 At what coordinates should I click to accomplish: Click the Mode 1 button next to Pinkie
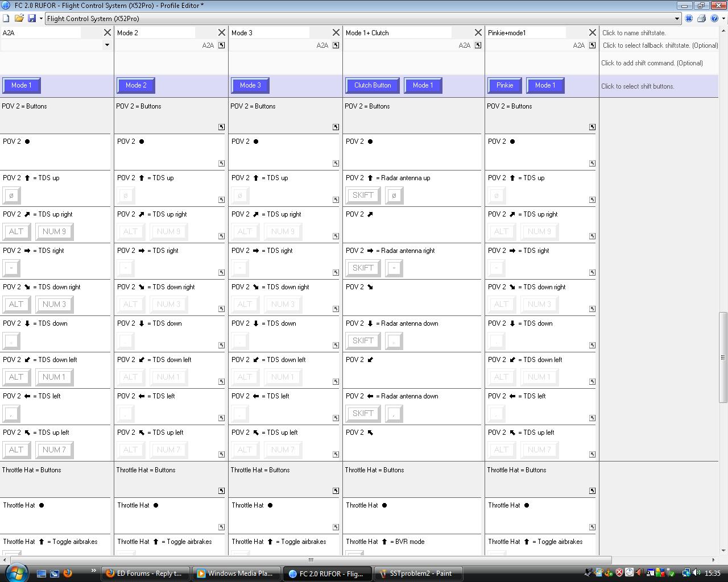(545, 85)
